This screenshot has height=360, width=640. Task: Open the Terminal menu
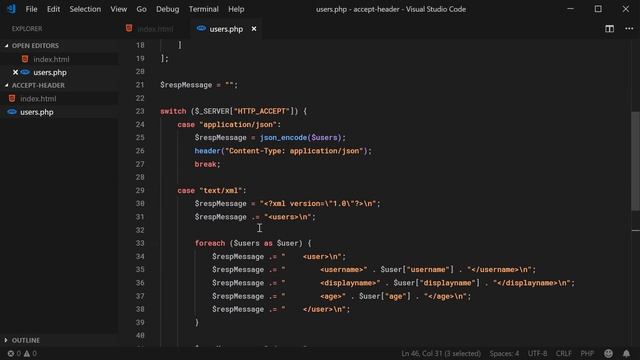203,9
